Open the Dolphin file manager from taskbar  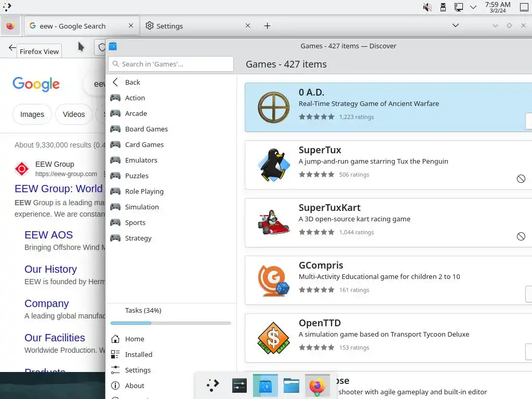pos(291,386)
